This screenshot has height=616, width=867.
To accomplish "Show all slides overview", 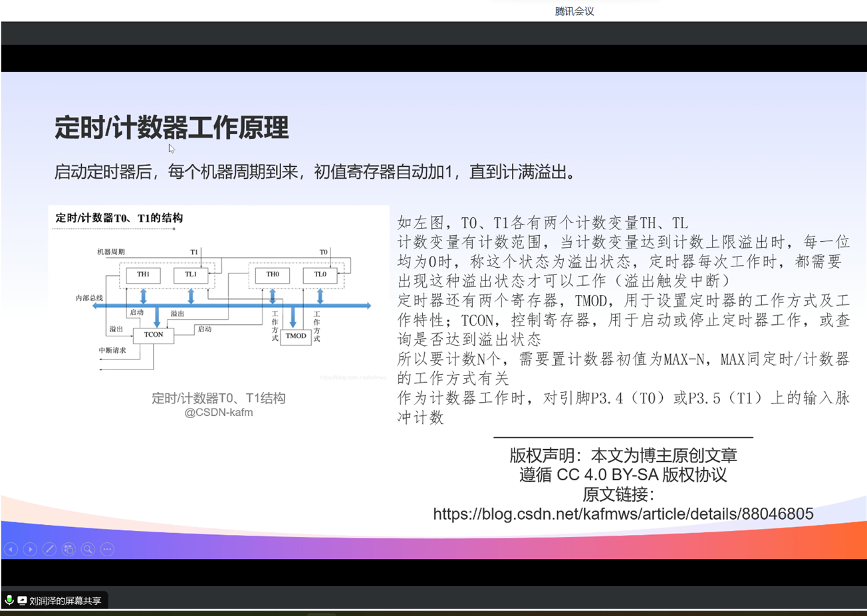I will pos(68,549).
